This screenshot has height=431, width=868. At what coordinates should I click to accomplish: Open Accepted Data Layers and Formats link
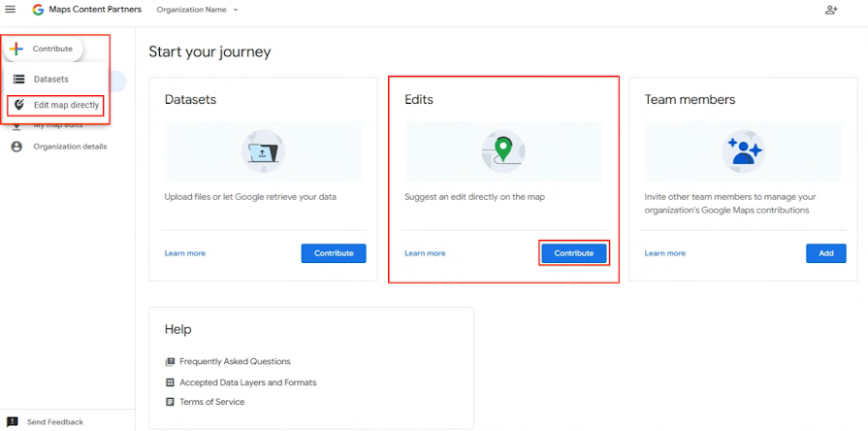tap(248, 382)
